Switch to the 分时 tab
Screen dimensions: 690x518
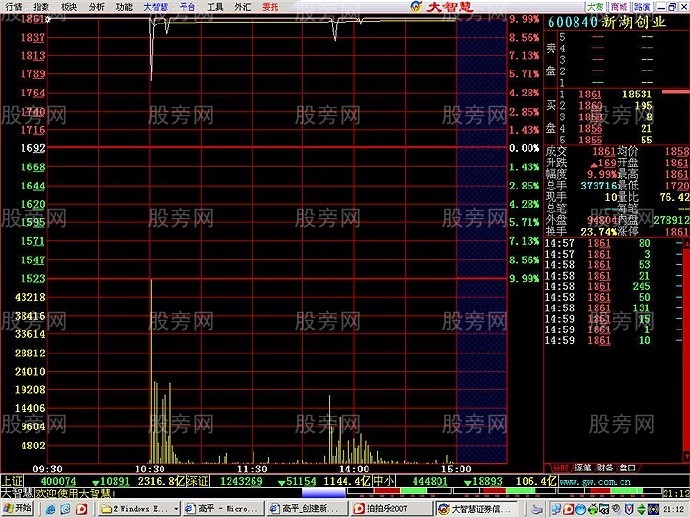pyautogui.click(x=558, y=467)
